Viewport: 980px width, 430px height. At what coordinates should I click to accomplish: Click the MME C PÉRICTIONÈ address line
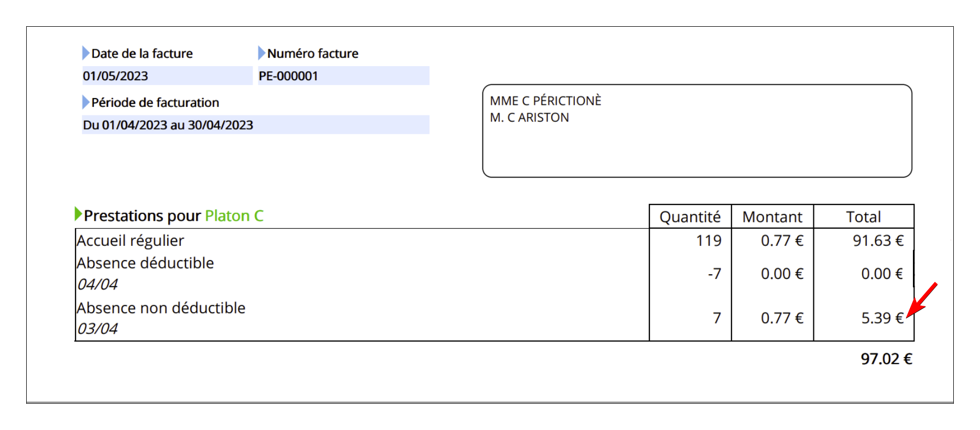pos(546,101)
